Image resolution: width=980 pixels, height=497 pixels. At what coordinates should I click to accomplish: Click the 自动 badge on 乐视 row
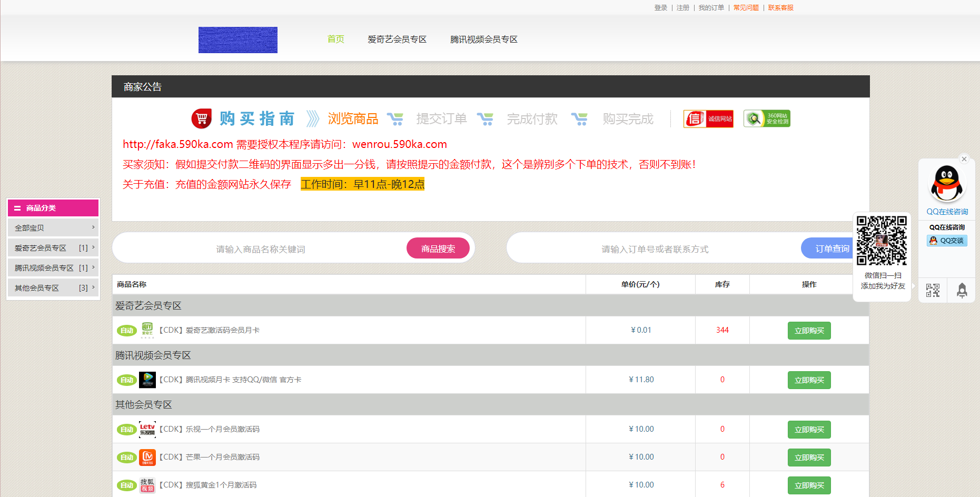click(127, 430)
